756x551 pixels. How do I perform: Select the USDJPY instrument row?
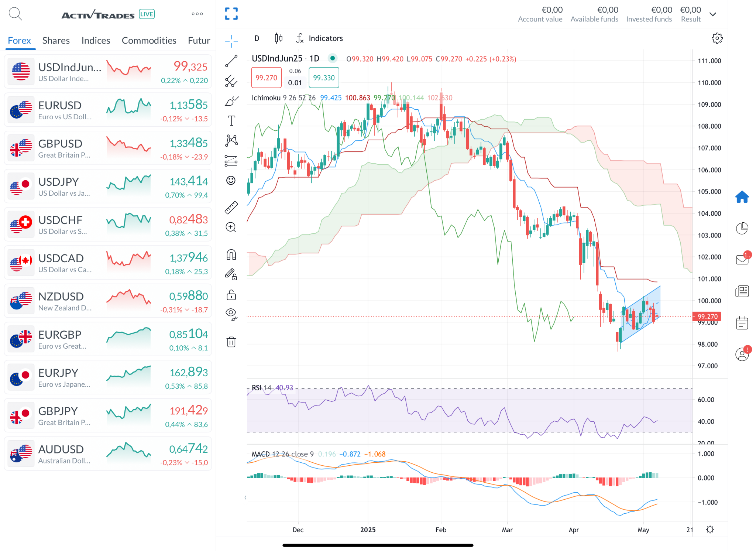pos(108,186)
